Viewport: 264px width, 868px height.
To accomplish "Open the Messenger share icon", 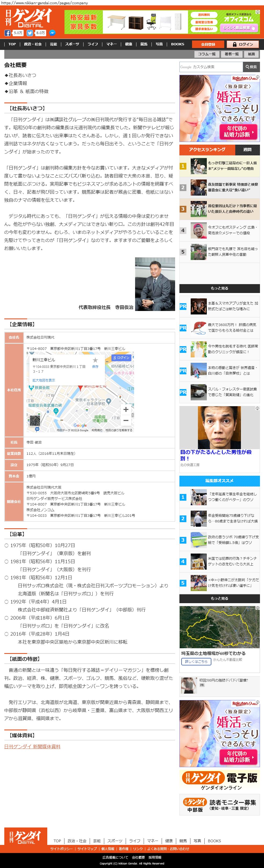I will 52,33.
